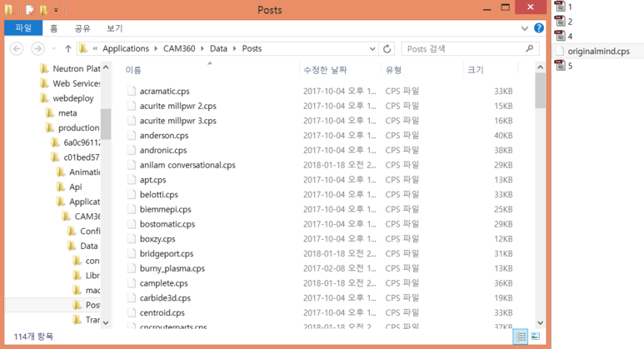Select file boxzy.cps
The width and height of the screenshot is (644, 349).
click(157, 239)
